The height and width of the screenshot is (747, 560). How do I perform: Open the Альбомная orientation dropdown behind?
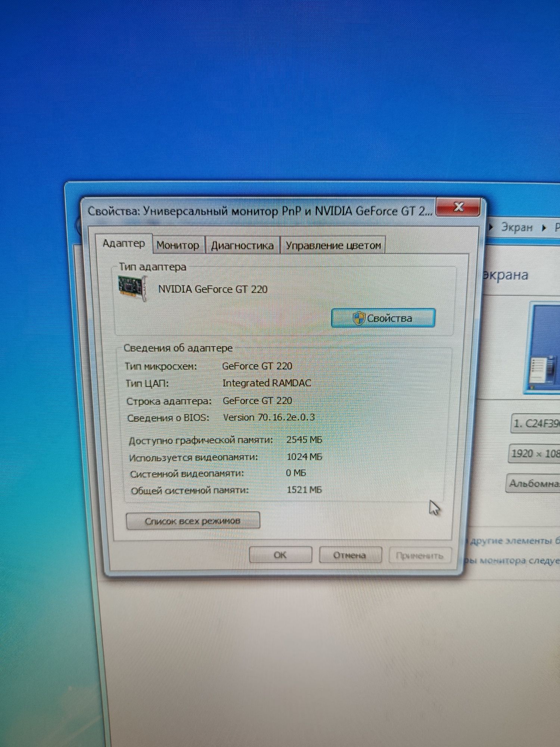coord(533,483)
